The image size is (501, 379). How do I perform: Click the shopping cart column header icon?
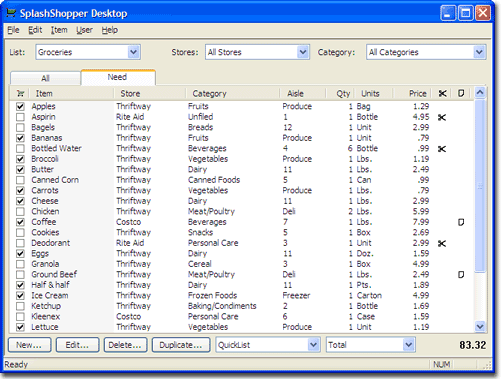(x=20, y=93)
